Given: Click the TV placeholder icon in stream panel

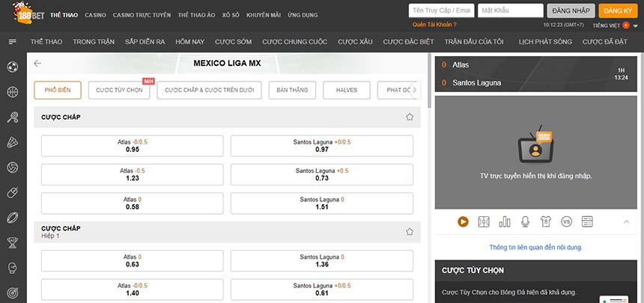Looking at the screenshot, I should pyautogui.click(x=535, y=144).
